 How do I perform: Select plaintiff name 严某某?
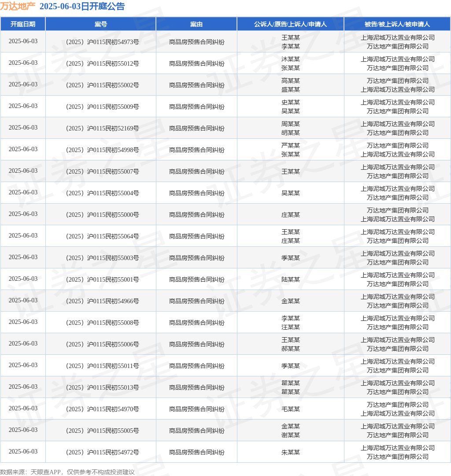click(x=291, y=145)
